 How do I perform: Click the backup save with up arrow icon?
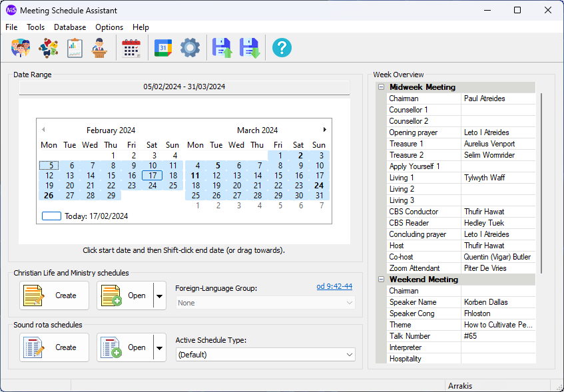point(222,48)
